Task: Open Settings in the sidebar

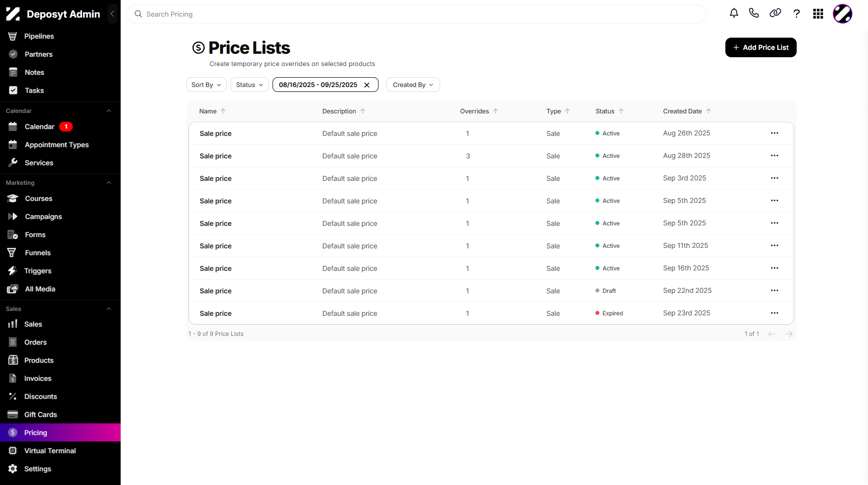Action: pos(60,469)
